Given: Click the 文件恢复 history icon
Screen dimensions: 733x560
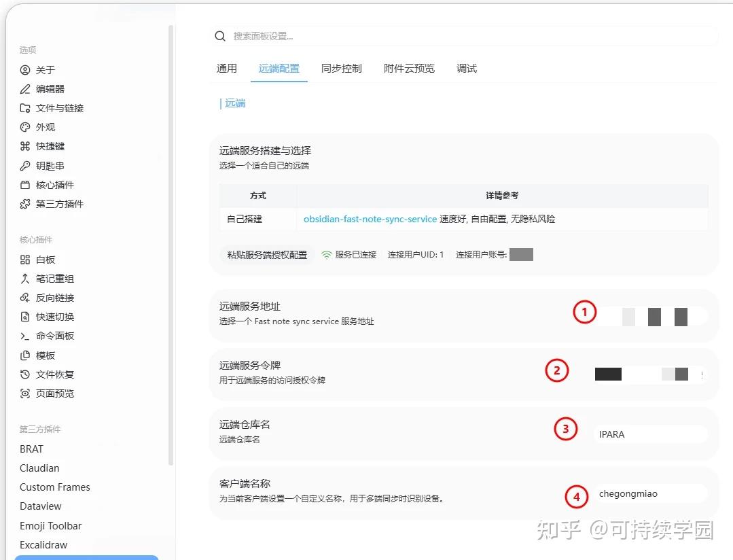Looking at the screenshot, I should pos(24,374).
